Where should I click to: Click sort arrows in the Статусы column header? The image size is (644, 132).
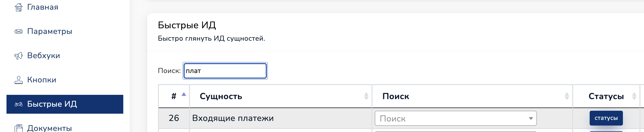click(x=634, y=96)
